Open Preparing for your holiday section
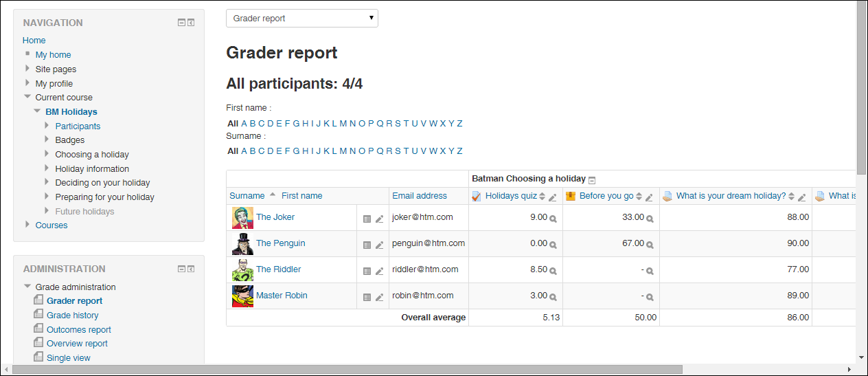Screen dimensions: 868x376 (104, 197)
